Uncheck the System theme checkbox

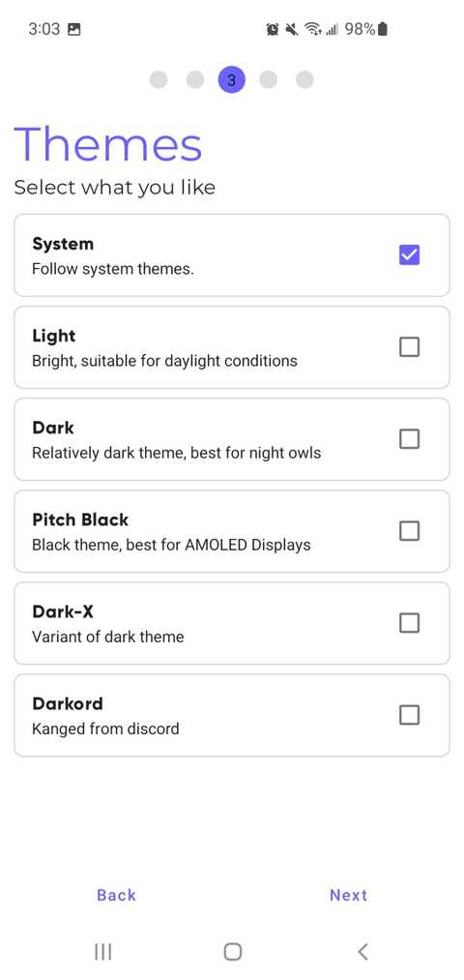(x=409, y=255)
